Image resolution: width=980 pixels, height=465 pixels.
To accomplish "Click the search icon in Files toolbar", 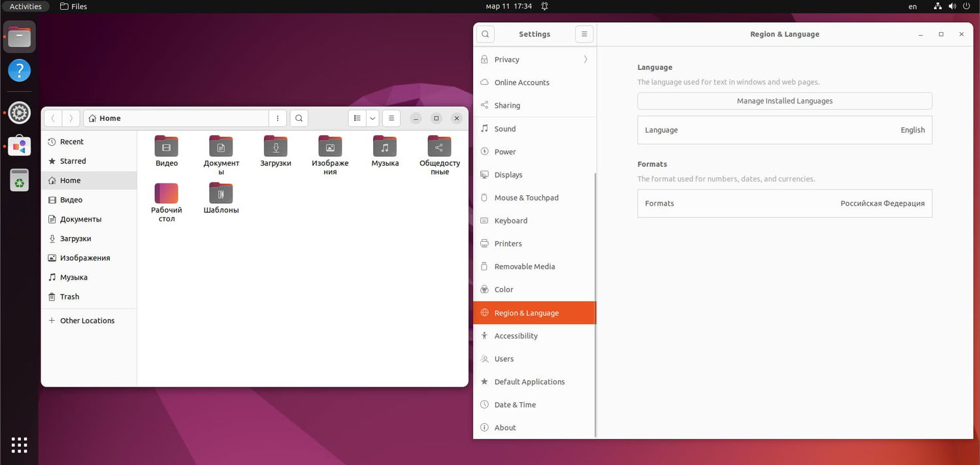I will 299,118.
